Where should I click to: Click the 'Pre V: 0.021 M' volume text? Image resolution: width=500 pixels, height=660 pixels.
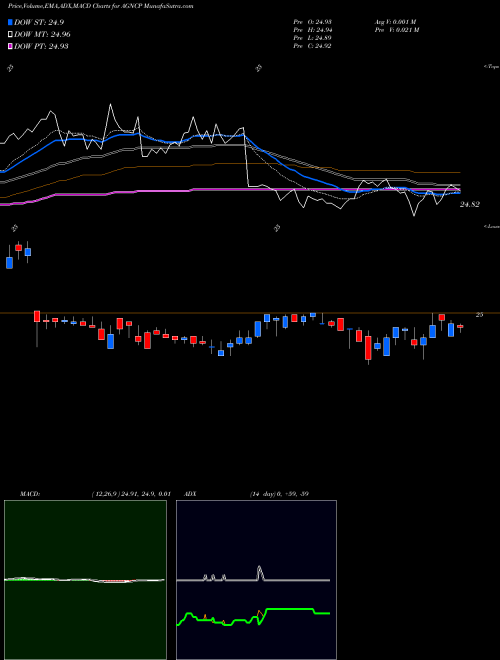coord(396,30)
